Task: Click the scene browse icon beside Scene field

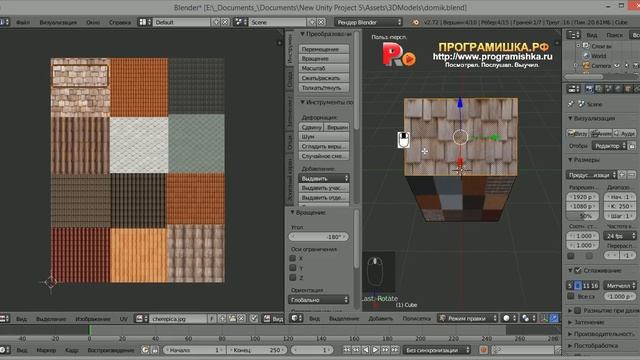Action: click(x=240, y=22)
